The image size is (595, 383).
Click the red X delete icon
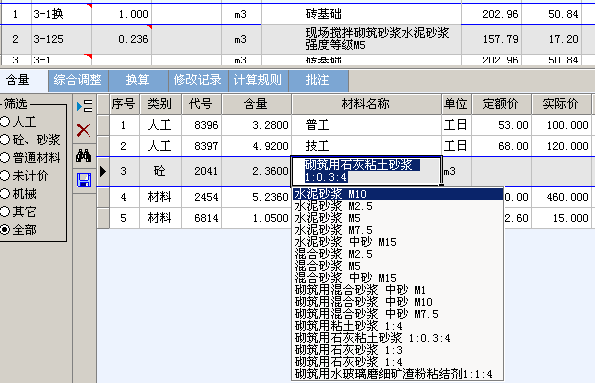[83, 130]
